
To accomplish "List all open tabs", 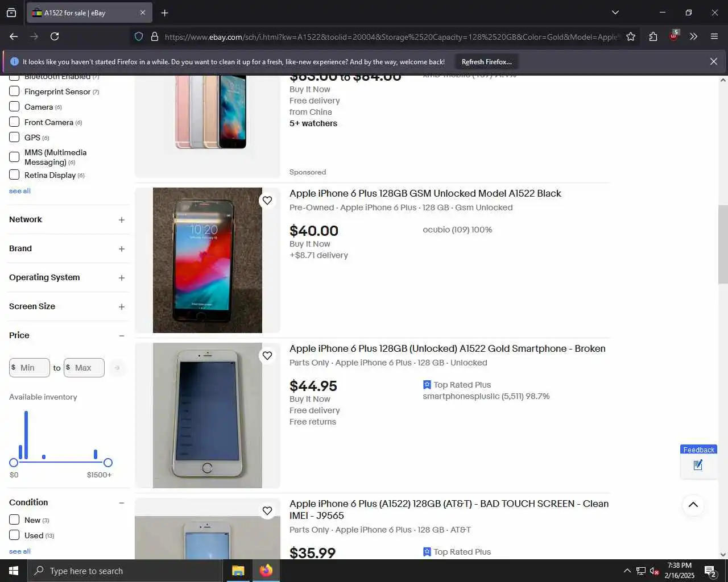I will pos(615,13).
